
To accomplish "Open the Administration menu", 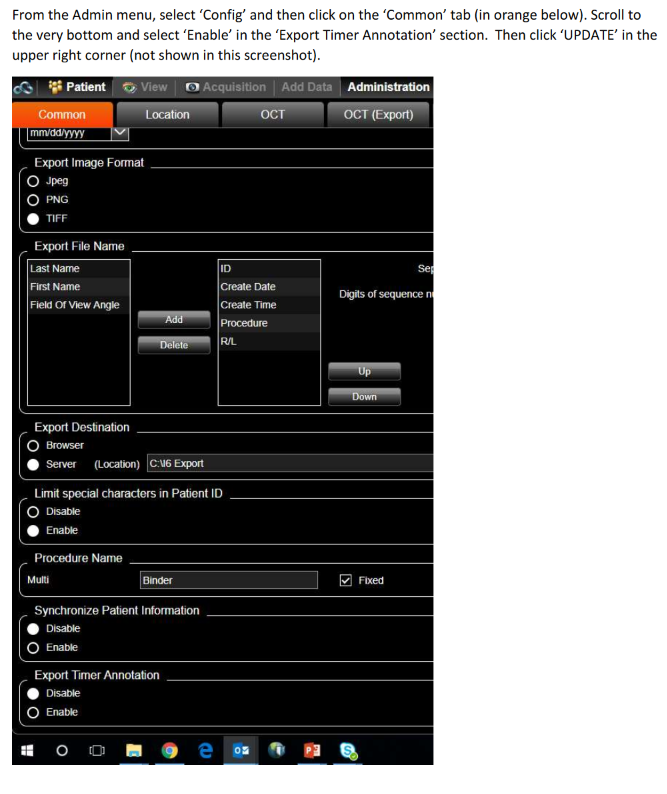I will pos(388,87).
